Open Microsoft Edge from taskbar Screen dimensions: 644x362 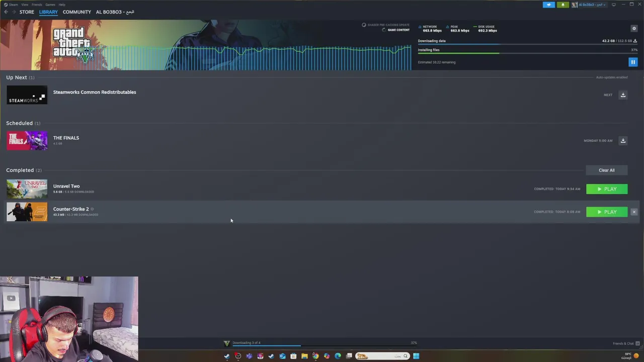[x=338, y=356]
